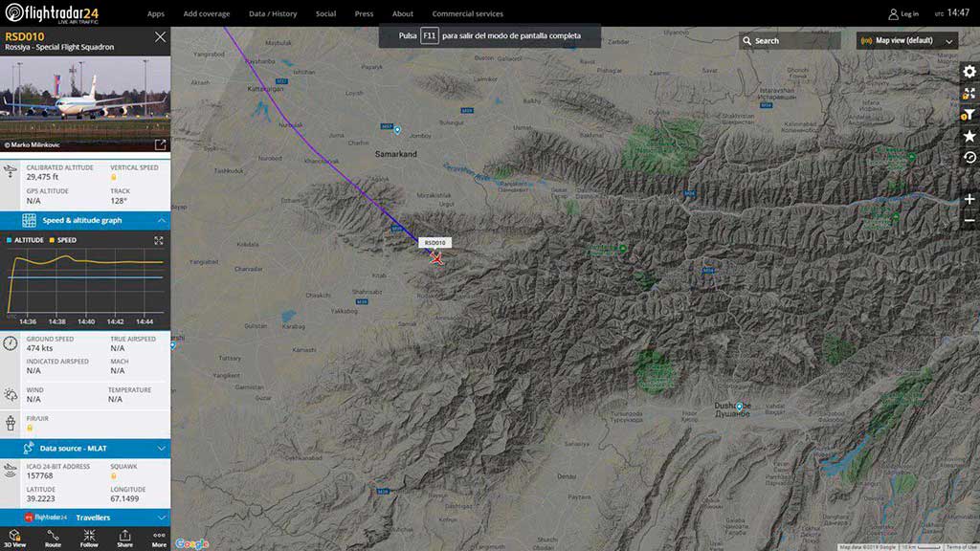Screen dimensions: 980x551
Task: Click the Flightradar24 logo
Action: (x=52, y=13)
